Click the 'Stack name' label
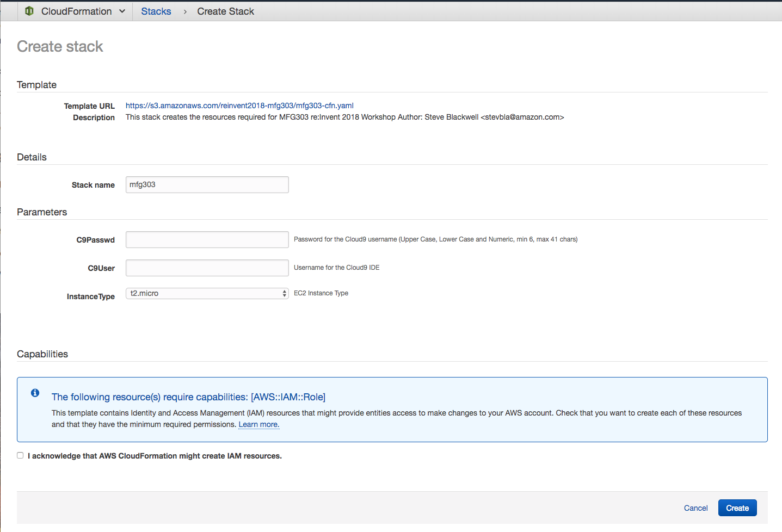Screen dimensions: 782x532 (93, 185)
